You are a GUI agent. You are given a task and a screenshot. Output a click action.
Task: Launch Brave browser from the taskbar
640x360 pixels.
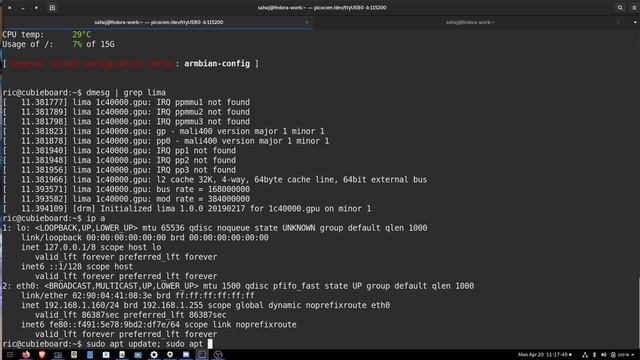(42, 355)
